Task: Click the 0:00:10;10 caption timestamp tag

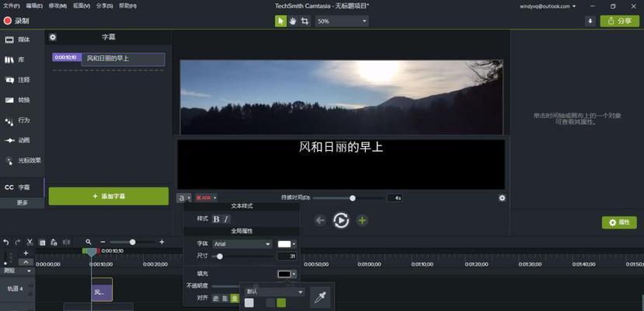Action: pos(67,58)
